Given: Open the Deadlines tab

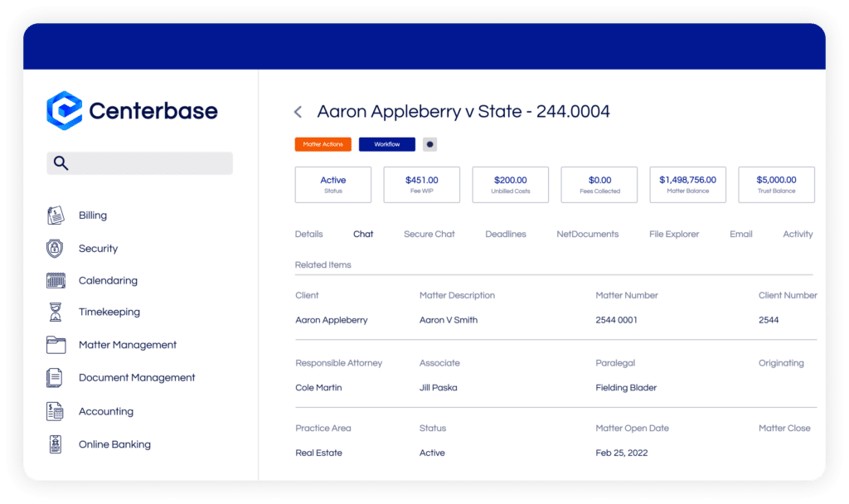Looking at the screenshot, I should point(505,234).
